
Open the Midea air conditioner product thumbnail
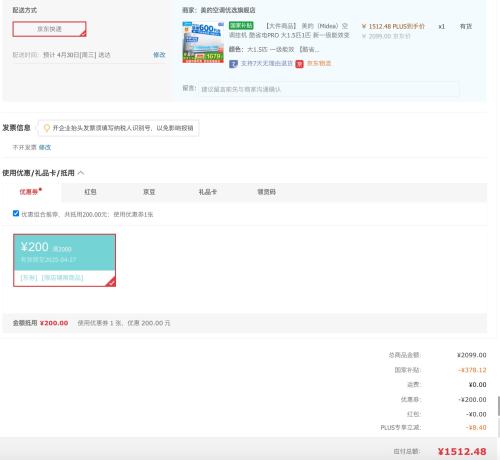point(203,42)
